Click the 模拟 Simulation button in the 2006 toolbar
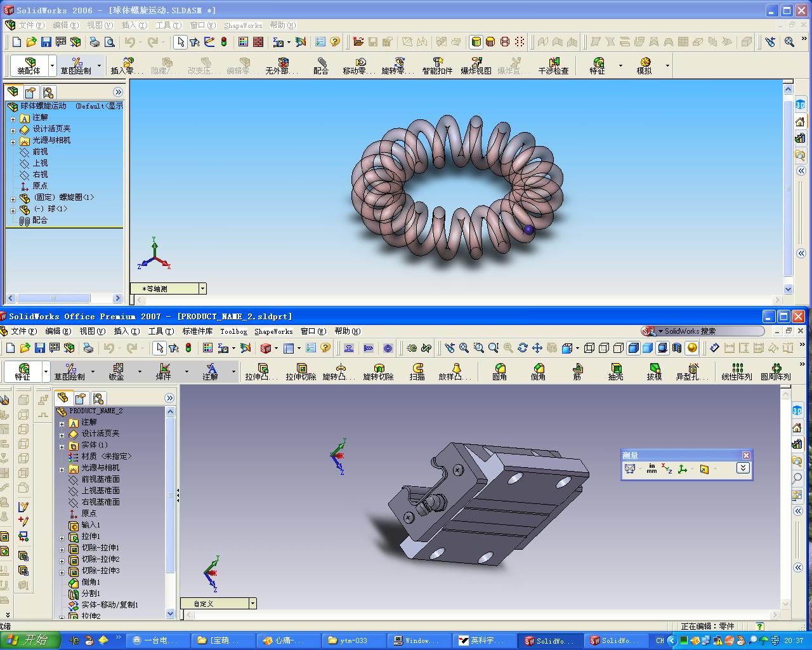 click(645, 65)
